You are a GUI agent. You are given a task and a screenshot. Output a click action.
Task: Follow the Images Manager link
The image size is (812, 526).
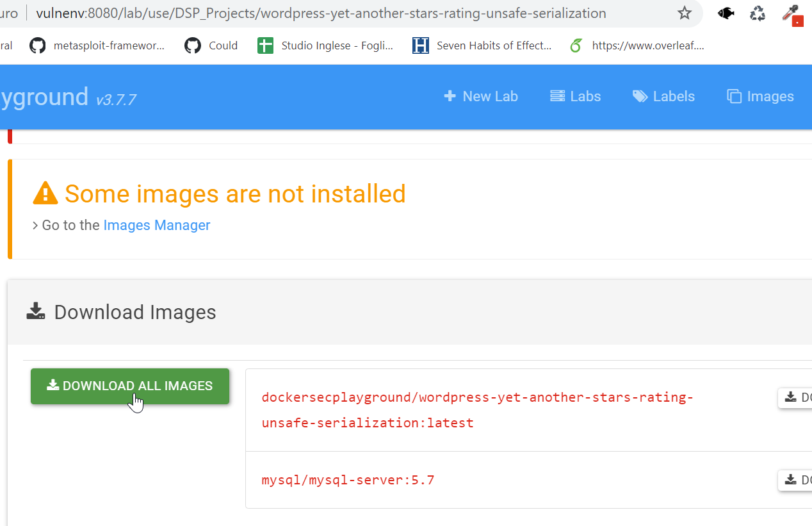[x=156, y=225]
